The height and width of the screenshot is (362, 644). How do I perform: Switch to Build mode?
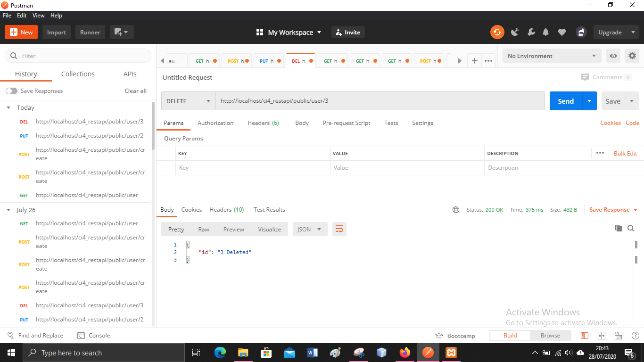pos(510,336)
